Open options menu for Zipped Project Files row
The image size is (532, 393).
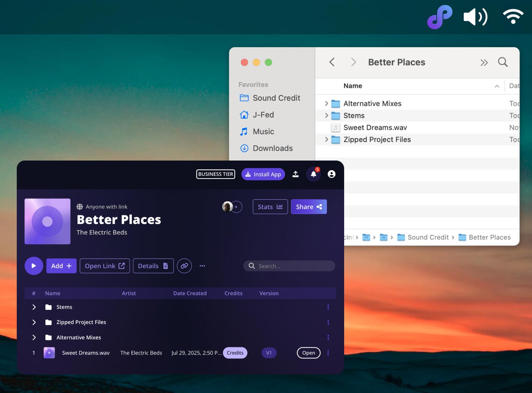pos(328,322)
